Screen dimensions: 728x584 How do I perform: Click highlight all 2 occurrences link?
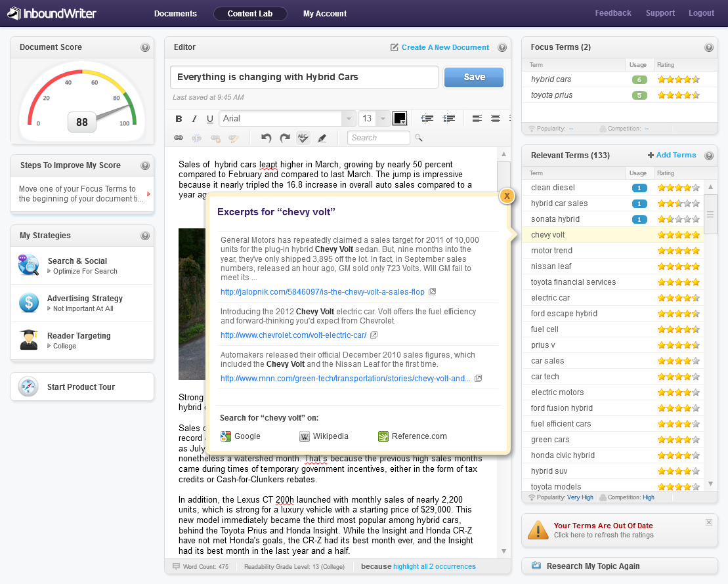434,566
